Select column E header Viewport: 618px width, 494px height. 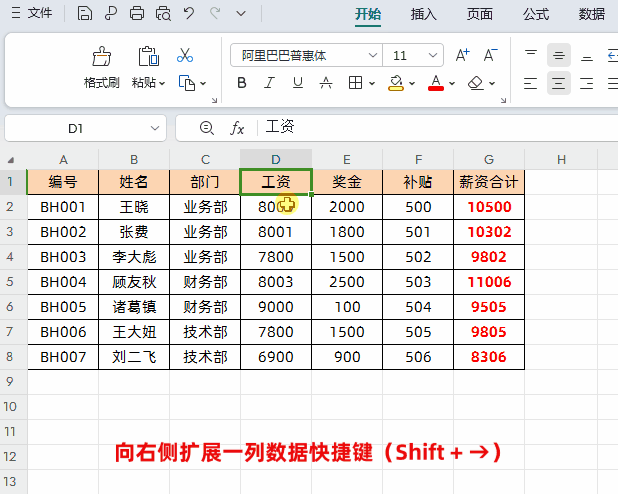[347, 160]
